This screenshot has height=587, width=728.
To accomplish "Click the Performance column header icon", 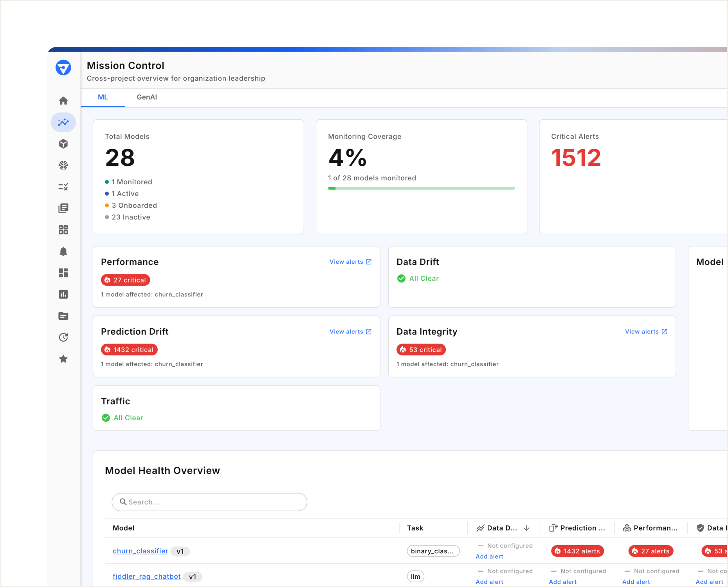I will tap(627, 528).
